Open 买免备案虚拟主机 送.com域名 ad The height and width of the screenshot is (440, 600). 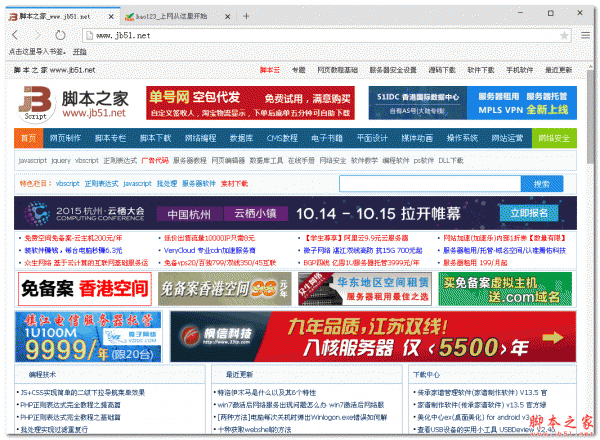pyautogui.click(x=505, y=289)
